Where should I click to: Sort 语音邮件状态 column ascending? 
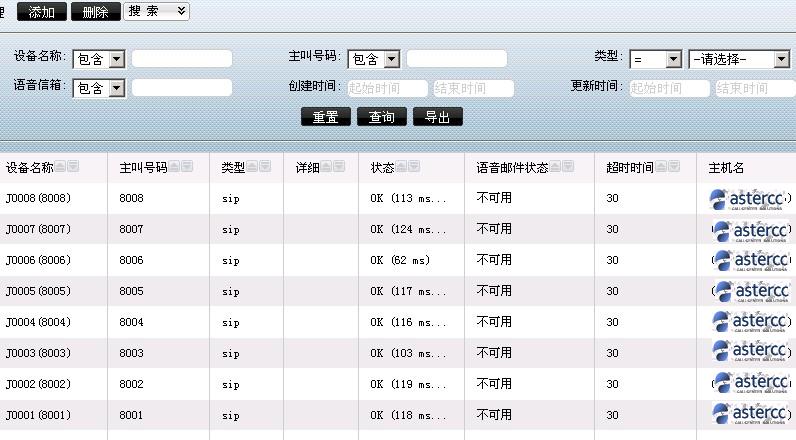pyautogui.click(x=555, y=166)
